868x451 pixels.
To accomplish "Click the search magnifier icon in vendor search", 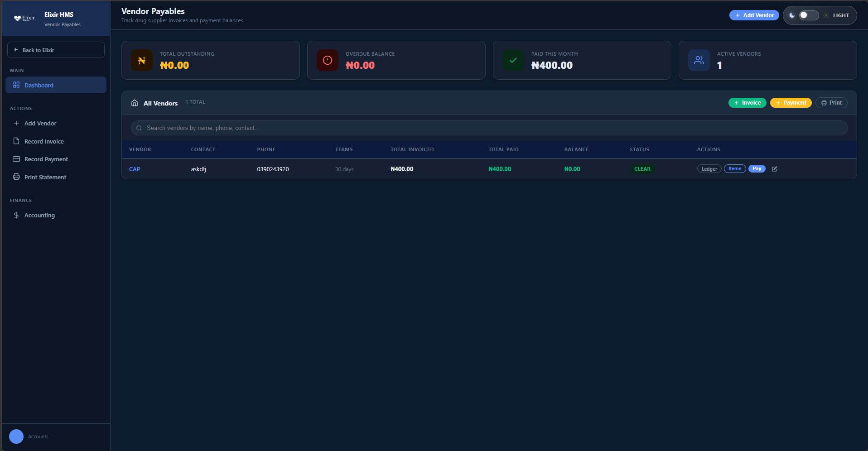I will point(139,128).
